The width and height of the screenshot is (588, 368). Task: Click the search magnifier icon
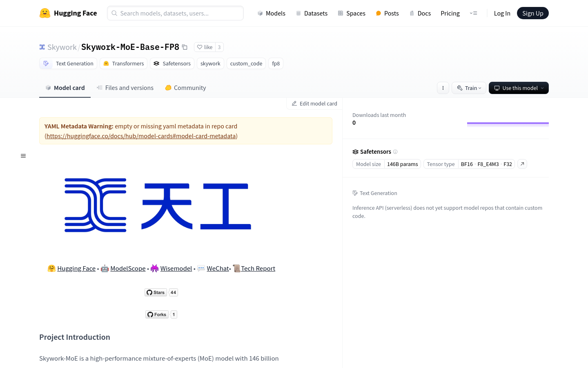coord(114,13)
